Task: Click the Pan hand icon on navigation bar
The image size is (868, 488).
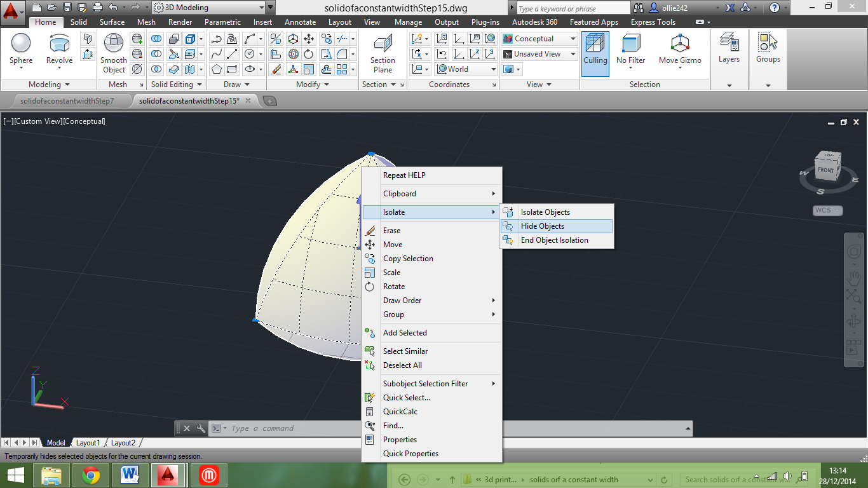Action: (853, 277)
